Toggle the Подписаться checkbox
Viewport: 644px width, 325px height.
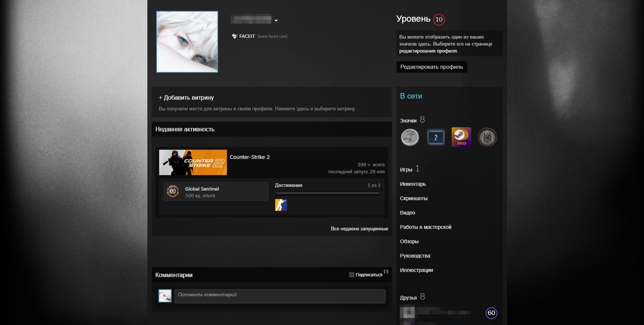click(x=351, y=275)
